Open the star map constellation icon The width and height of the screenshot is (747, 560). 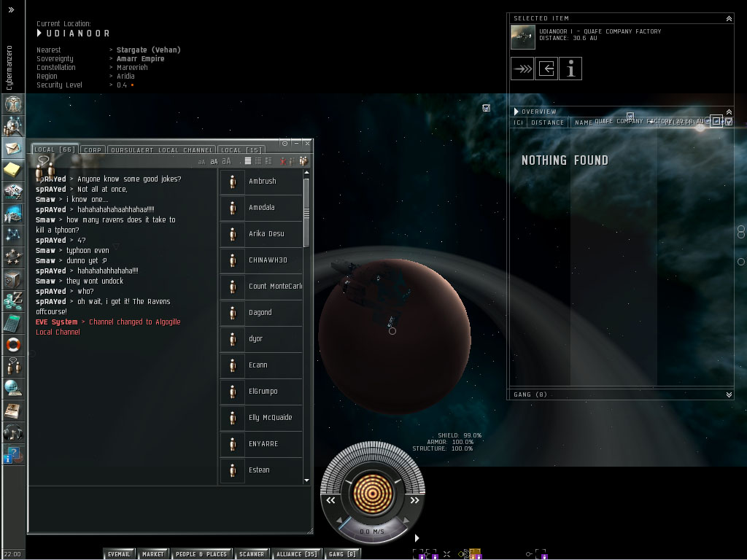[13, 236]
